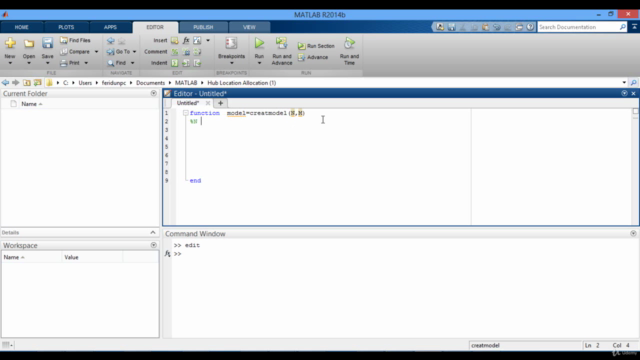The width and height of the screenshot is (640, 360).
Task: Switch to the PUBLISH ribbon tab
Action: point(203,27)
